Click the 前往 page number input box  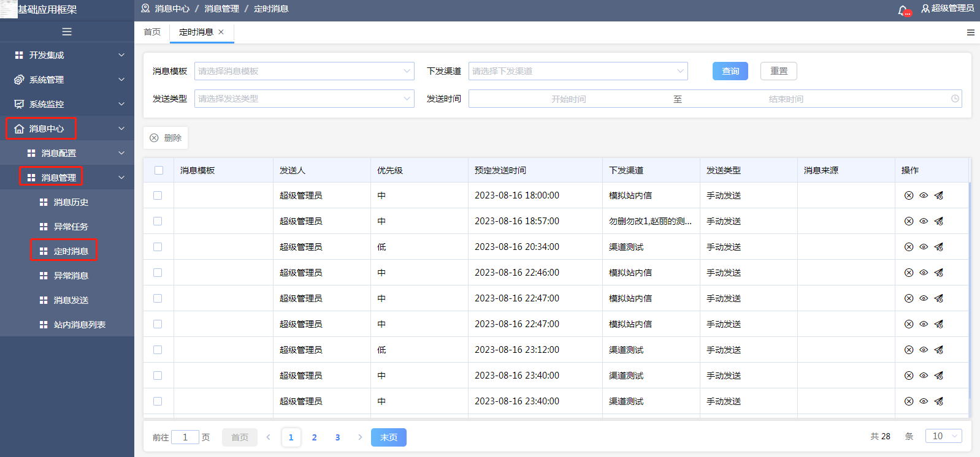[185, 437]
